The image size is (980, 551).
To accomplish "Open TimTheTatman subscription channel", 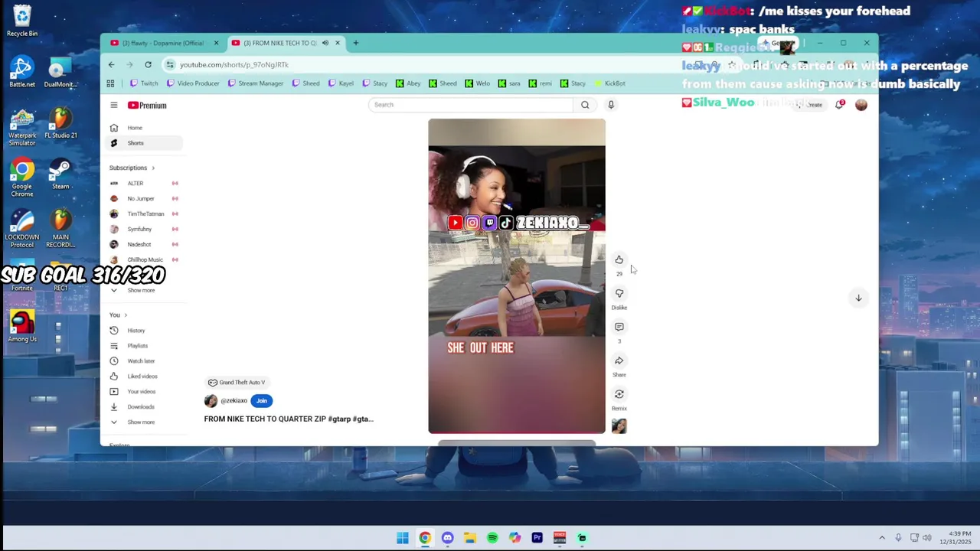I will point(145,214).
